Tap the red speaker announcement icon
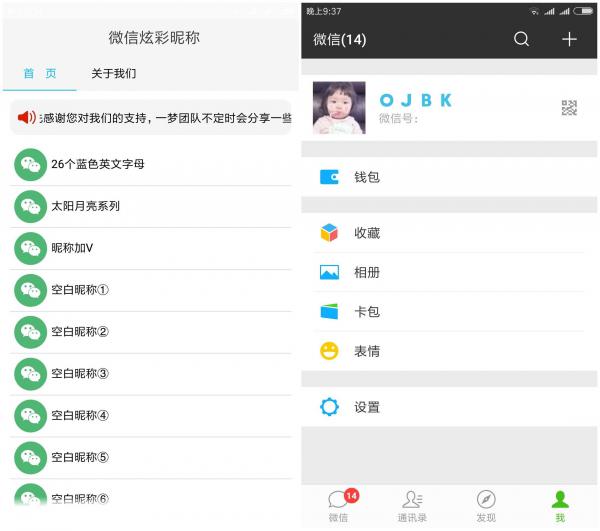This screenshot has width=600, height=531. pos(27,117)
